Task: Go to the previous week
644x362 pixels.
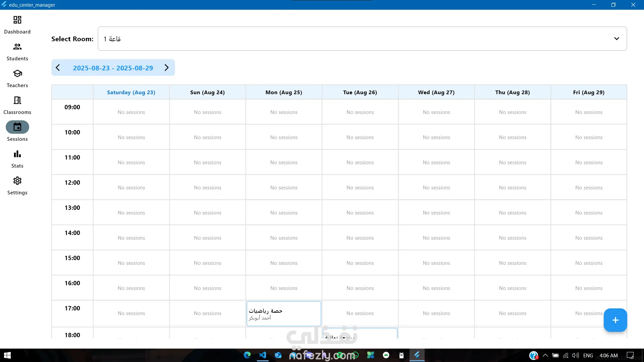Action: pyautogui.click(x=58, y=68)
